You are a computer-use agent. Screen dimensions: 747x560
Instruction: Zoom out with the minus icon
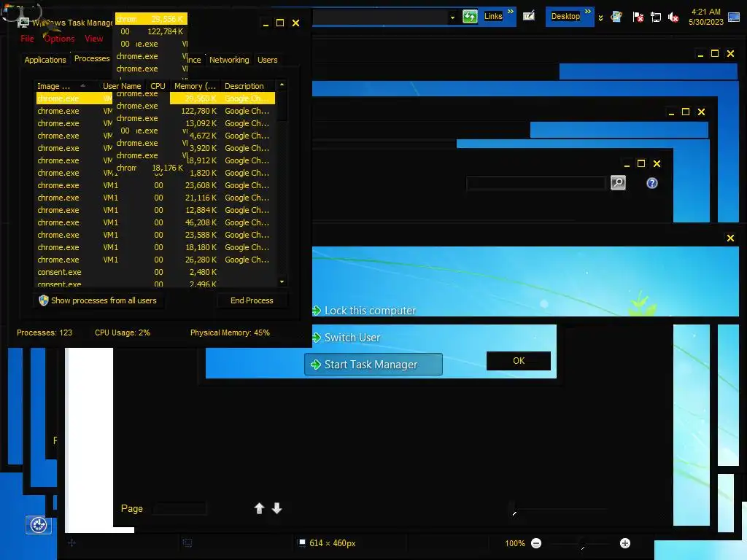tap(536, 542)
